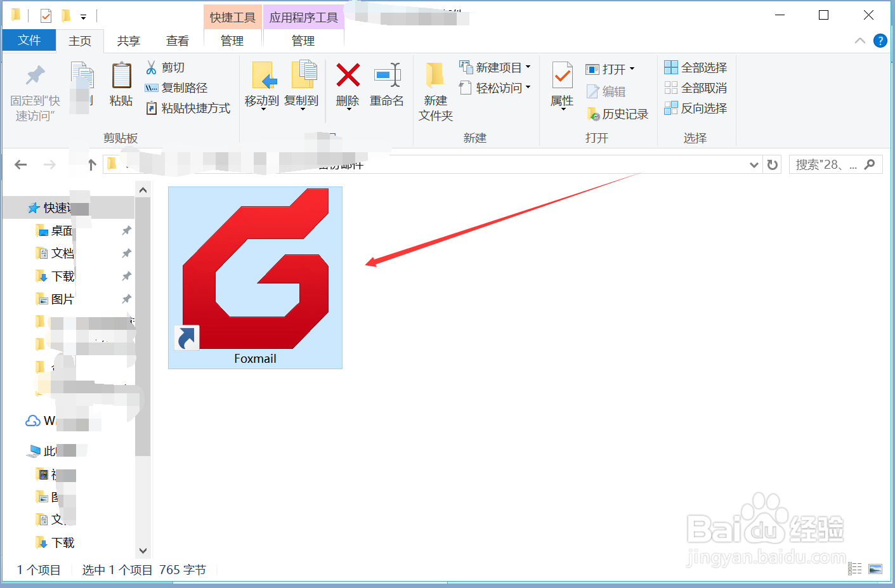Open the address bar history dropdown
Image resolution: width=895 pixels, height=588 pixels.
754,164
